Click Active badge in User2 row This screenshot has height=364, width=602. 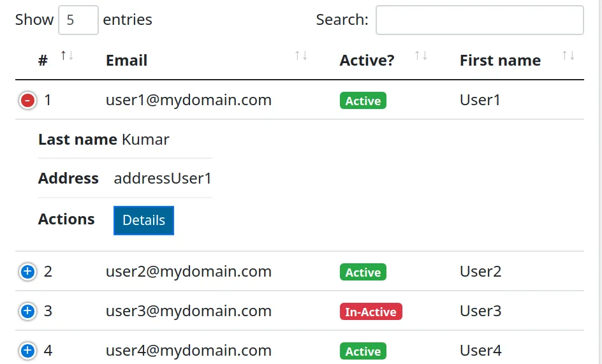click(363, 272)
